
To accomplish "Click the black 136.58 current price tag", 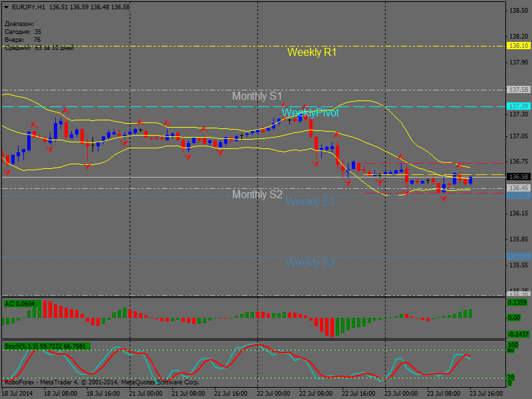I will [518, 177].
